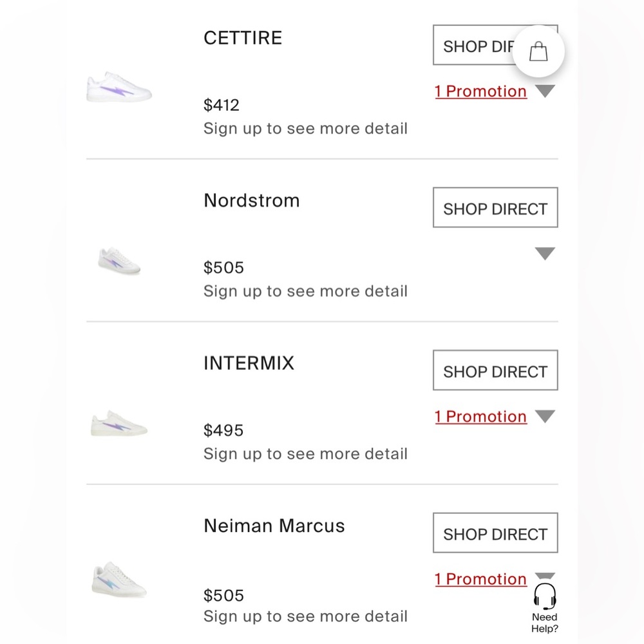Open the shopping bag icon
Viewport: 644px width, 644px height.
tap(538, 52)
